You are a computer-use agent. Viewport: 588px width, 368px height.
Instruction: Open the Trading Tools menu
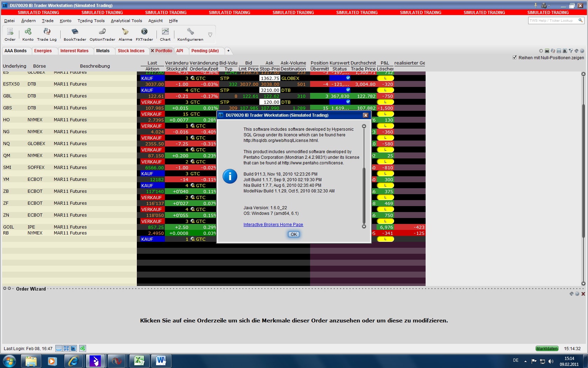(91, 21)
